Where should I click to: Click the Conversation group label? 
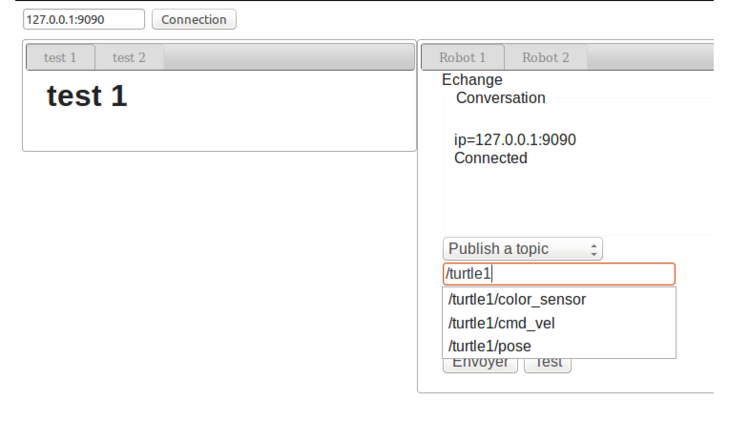[x=500, y=98]
